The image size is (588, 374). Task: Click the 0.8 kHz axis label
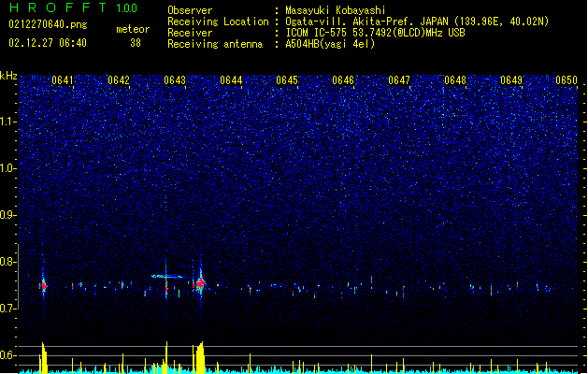(8, 262)
